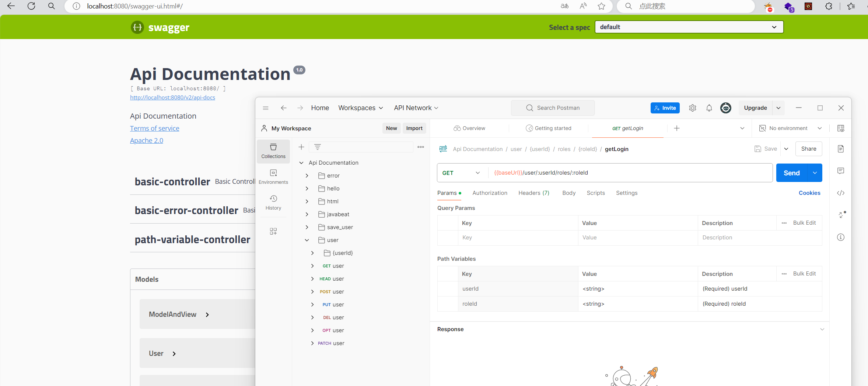Open the History sidebar panel
The width and height of the screenshot is (868, 386).
click(x=273, y=203)
